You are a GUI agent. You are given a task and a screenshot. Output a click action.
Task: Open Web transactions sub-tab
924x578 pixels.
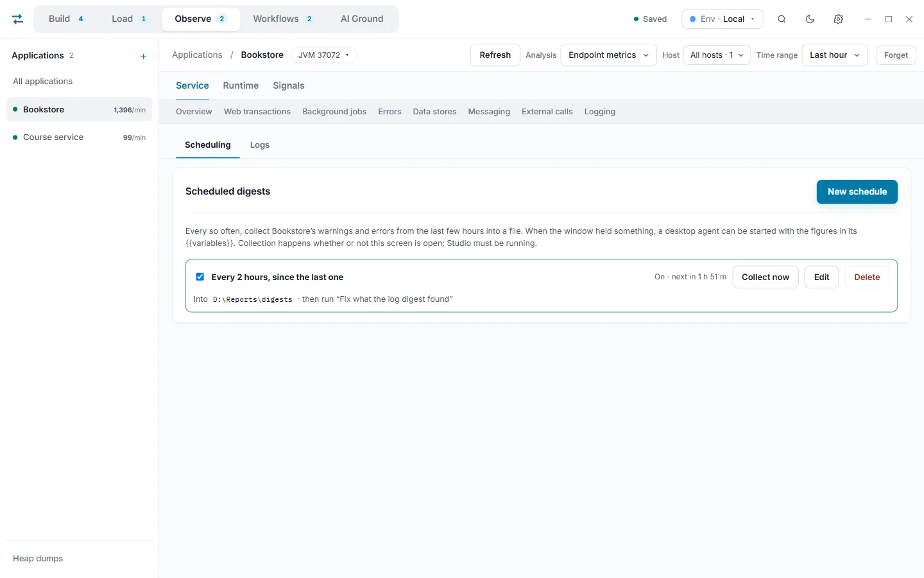click(257, 112)
